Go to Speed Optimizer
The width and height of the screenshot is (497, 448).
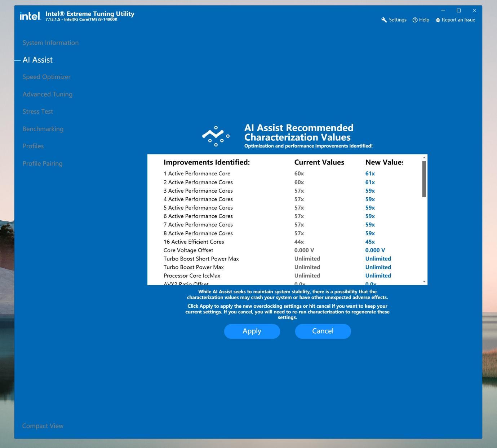pyautogui.click(x=46, y=77)
